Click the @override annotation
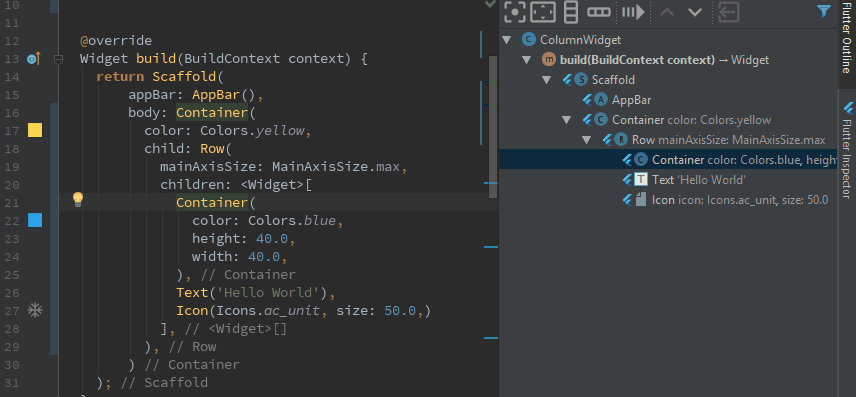 (116, 41)
